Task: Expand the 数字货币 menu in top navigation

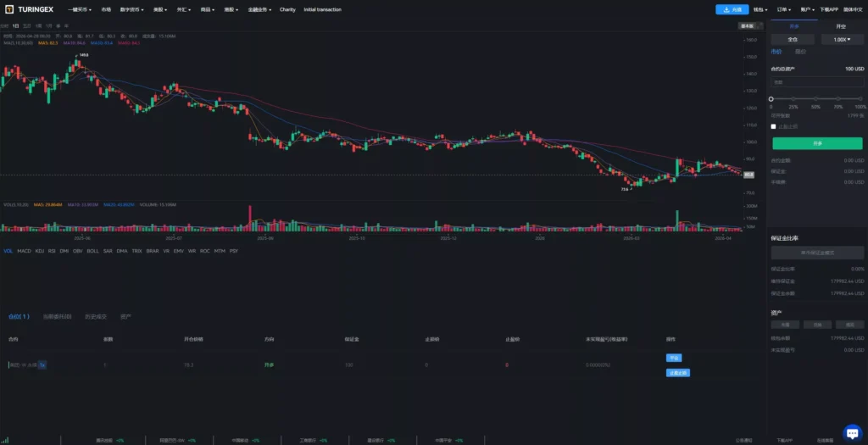Action: (131, 9)
